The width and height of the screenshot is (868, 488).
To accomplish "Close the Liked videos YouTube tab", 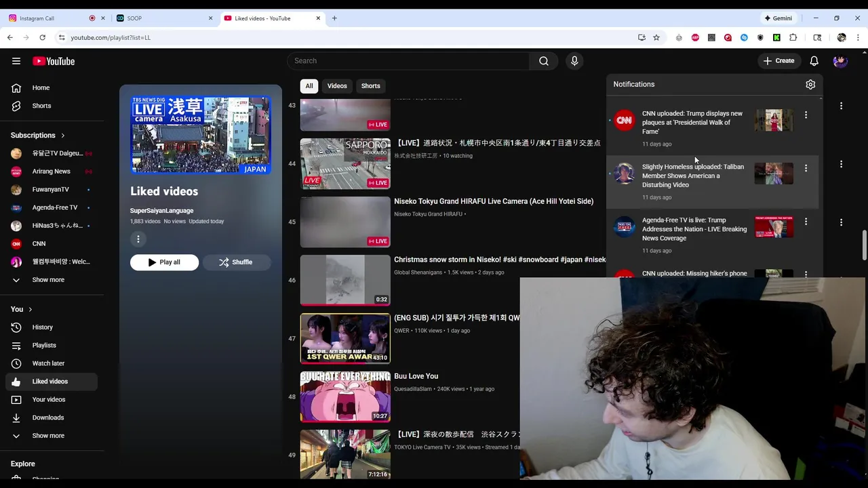I will click(x=318, y=18).
